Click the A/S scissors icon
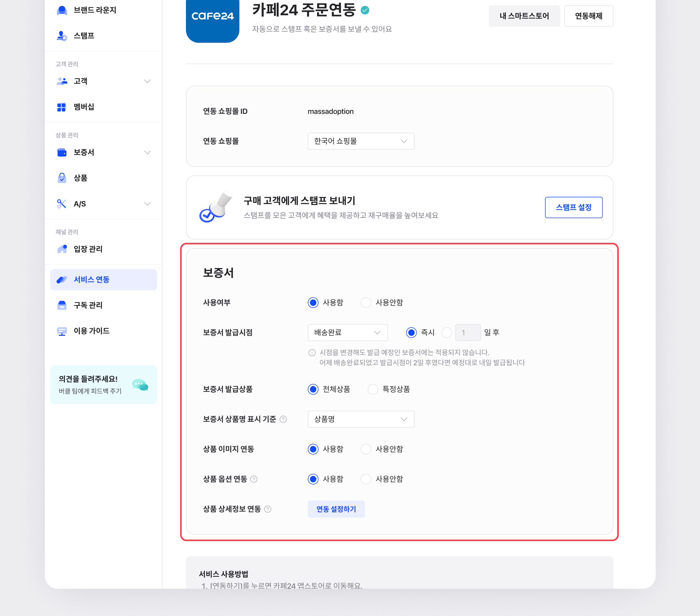This screenshot has width=700, height=616. click(x=62, y=204)
